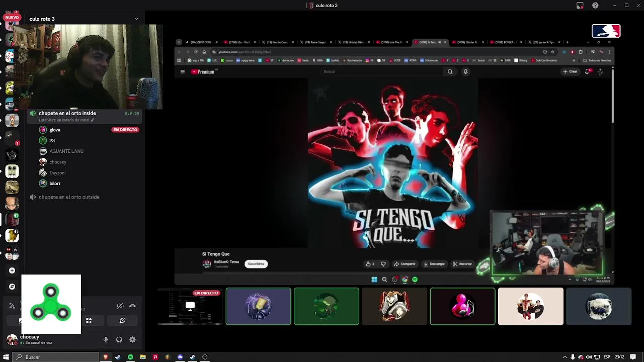Viewport: 644px width, 362px height.
Task: Like the video with thumbs-up button
Action: click(x=370, y=264)
